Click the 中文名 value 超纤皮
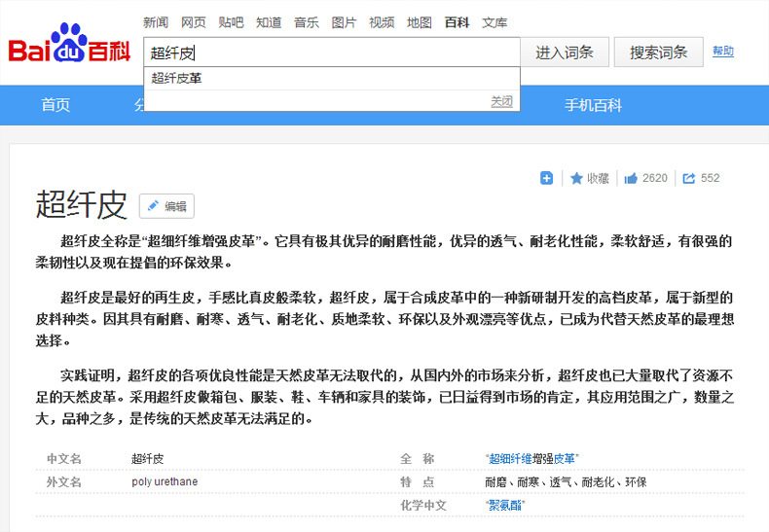 [148, 458]
